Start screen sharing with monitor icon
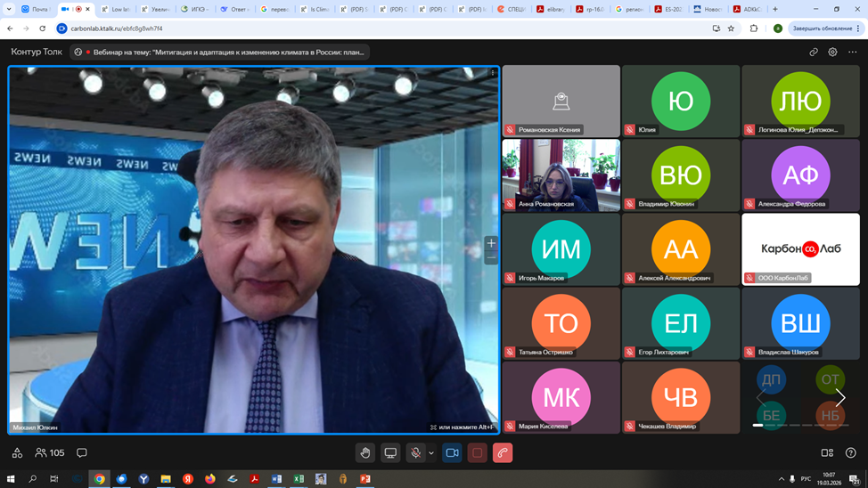This screenshot has width=868, height=488. point(390,453)
